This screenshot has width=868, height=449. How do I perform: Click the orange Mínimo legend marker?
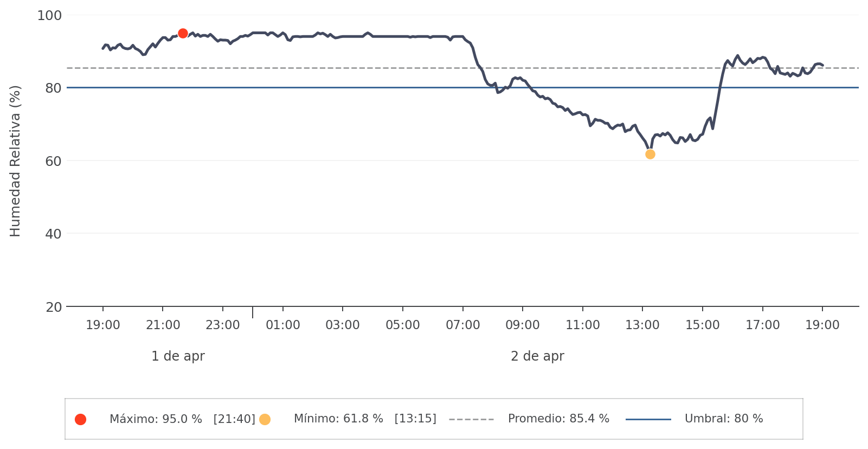click(x=265, y=419)
